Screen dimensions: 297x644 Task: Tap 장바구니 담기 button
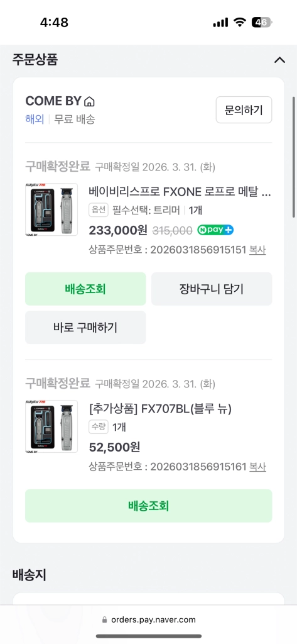[211, 289]
